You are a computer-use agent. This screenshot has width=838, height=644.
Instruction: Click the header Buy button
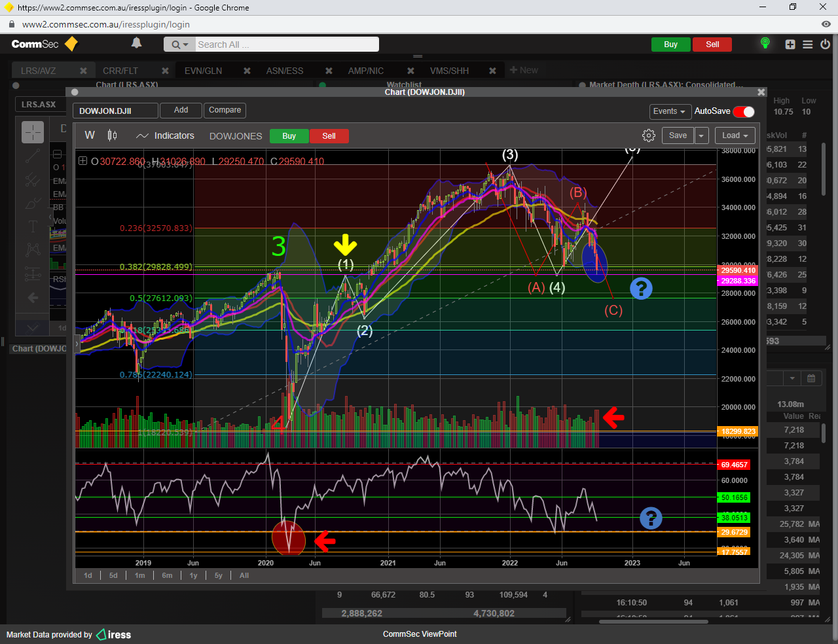pyautogui.click(x=670, y=45)
